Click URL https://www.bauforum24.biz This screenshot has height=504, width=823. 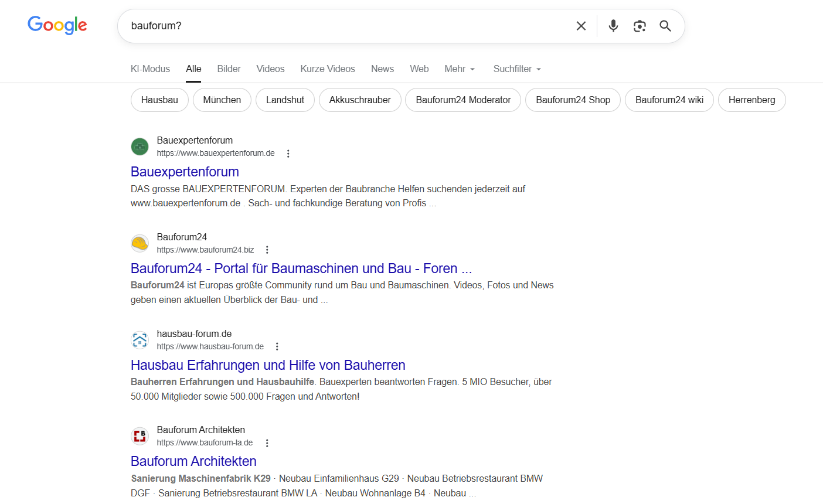click(x=206, y=250)
